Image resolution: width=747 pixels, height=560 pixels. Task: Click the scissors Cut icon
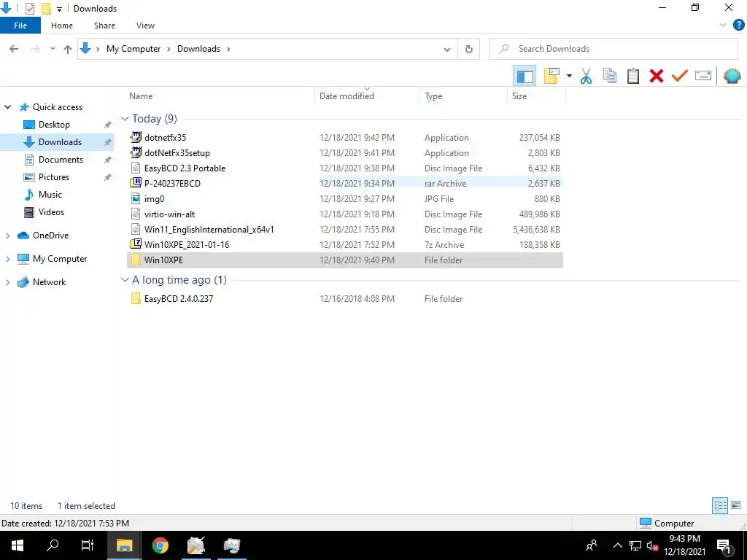click(586, 76)
